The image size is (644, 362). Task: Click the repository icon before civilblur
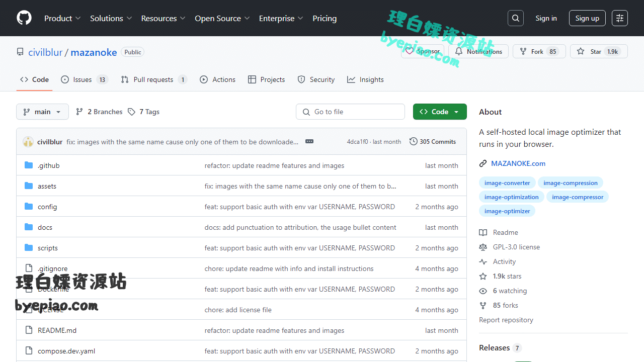click(20, 52)
